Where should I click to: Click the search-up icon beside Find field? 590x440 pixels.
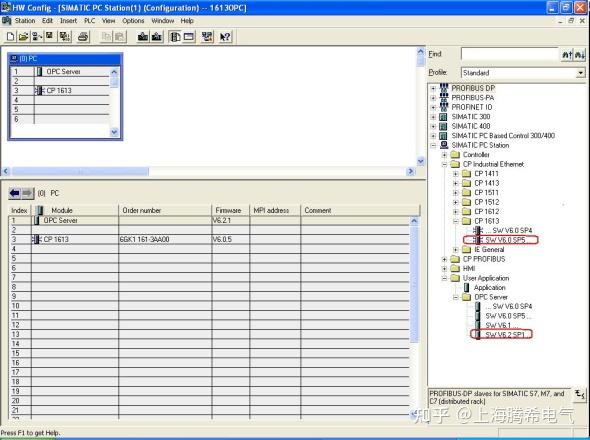pos(567,55)
